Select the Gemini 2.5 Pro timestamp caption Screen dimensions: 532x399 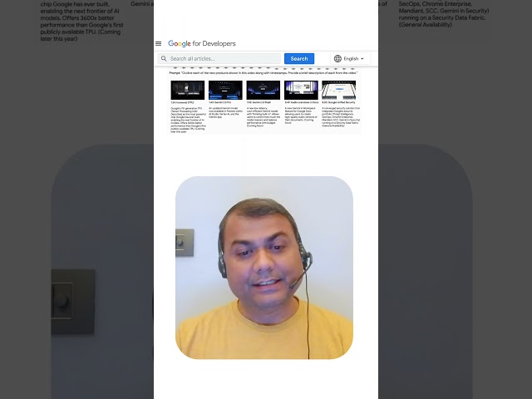point(219,102)
